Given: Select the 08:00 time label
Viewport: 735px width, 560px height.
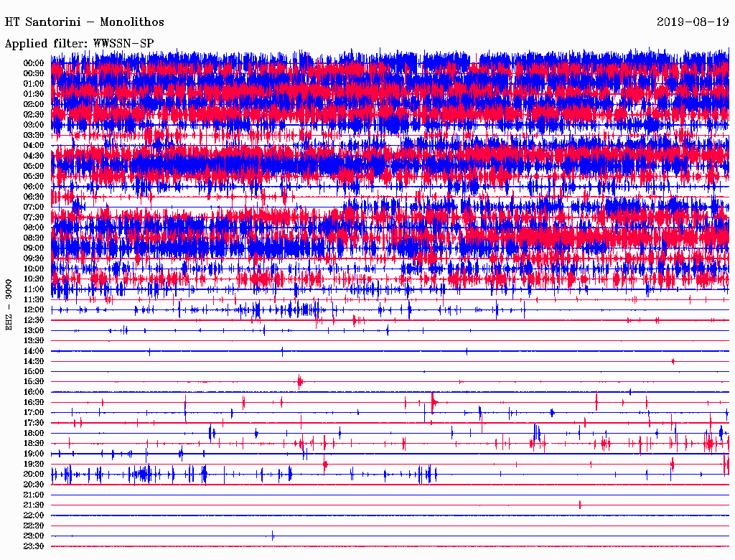Looking at the screenshot, I should pyautogui.click(x=34, y=228).
